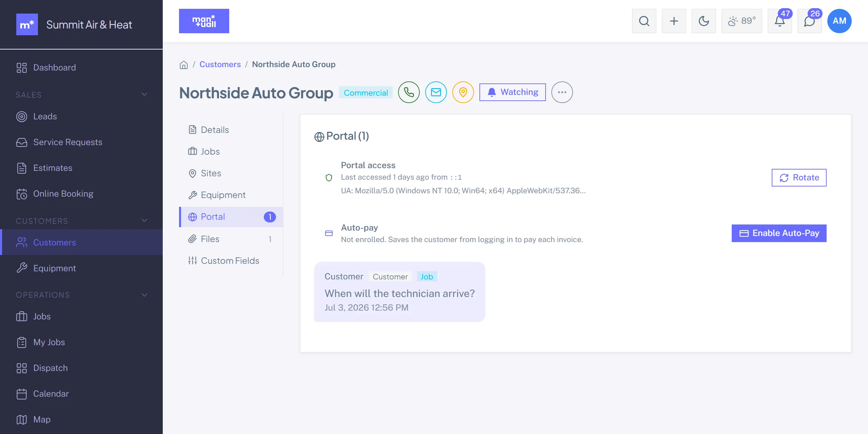Click the user-agent text line
Screen dimensions: 868x434
pyautogui.click(x=463, y=191)
